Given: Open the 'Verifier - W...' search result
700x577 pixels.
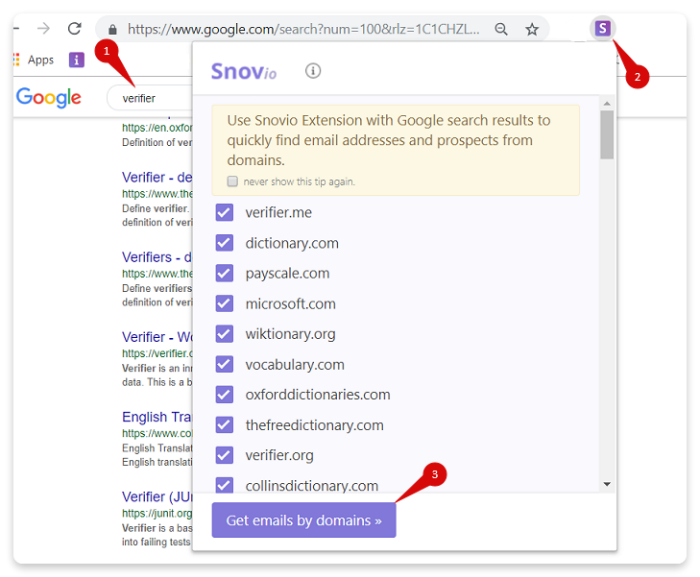Looking at the screenshot, I should [x=157, y=337].
